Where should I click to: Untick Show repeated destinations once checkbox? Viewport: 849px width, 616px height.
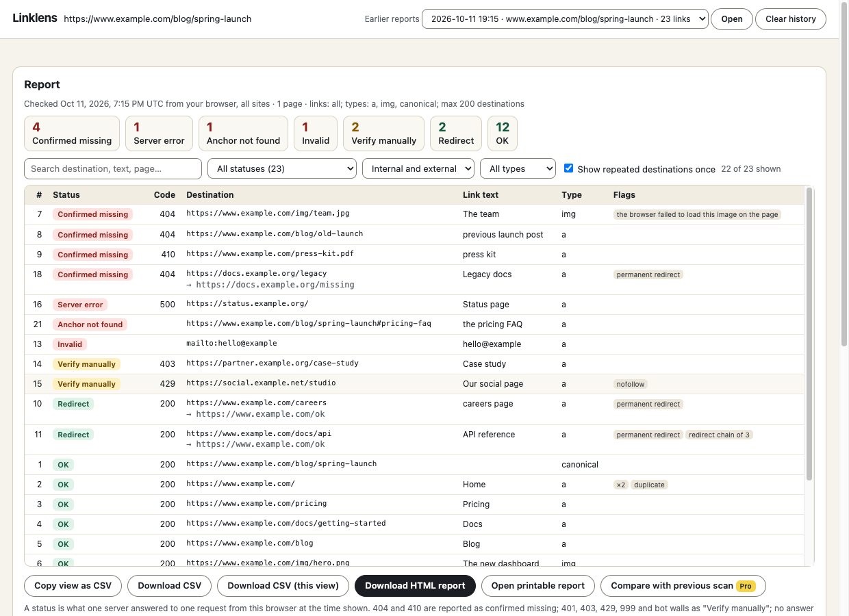point(568,168)
